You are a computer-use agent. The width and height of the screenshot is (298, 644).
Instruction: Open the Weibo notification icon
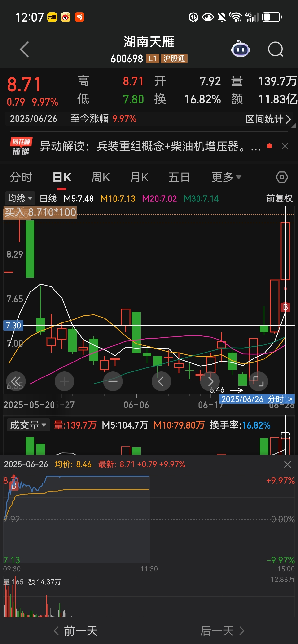[x=66, y=17]
